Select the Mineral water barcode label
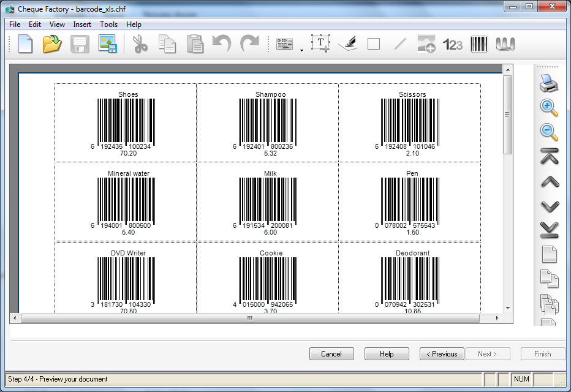The image size is (571, 392). point(126,202)
